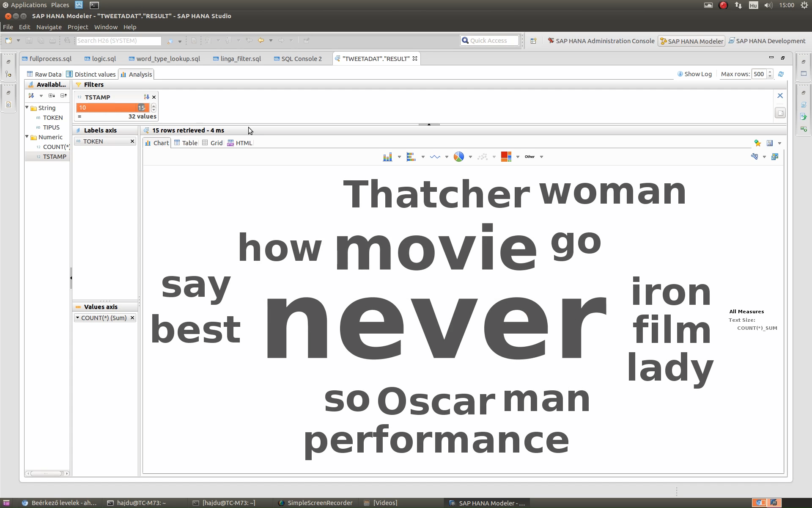The height and width of the screenshot is (508, 812).
Task: Open the linga_filter.sql tab
Action: click(237, 59)
